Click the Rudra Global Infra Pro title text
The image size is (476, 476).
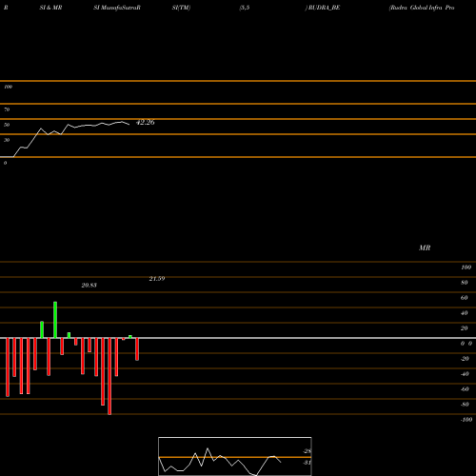pos(422,8)
